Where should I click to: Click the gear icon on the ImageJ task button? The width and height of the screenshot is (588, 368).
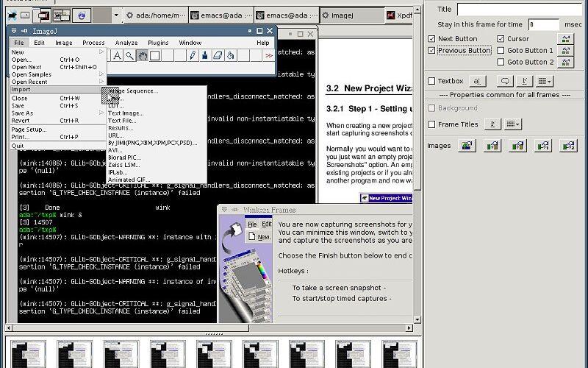[x=326, y=15]
